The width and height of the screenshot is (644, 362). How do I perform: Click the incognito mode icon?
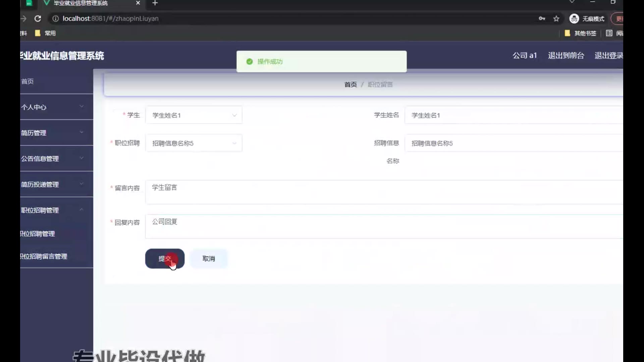pos(574,19)
